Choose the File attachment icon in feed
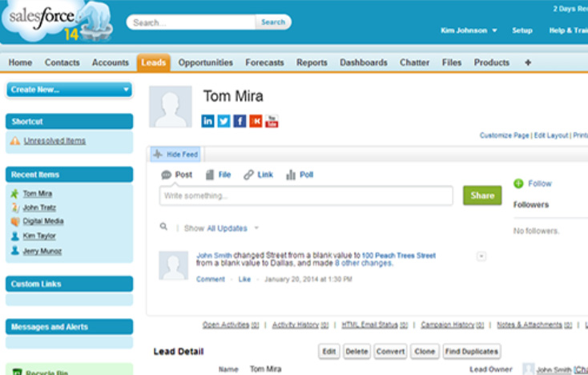This screenshot has width=588, height=375. click(x=210, y=175)
